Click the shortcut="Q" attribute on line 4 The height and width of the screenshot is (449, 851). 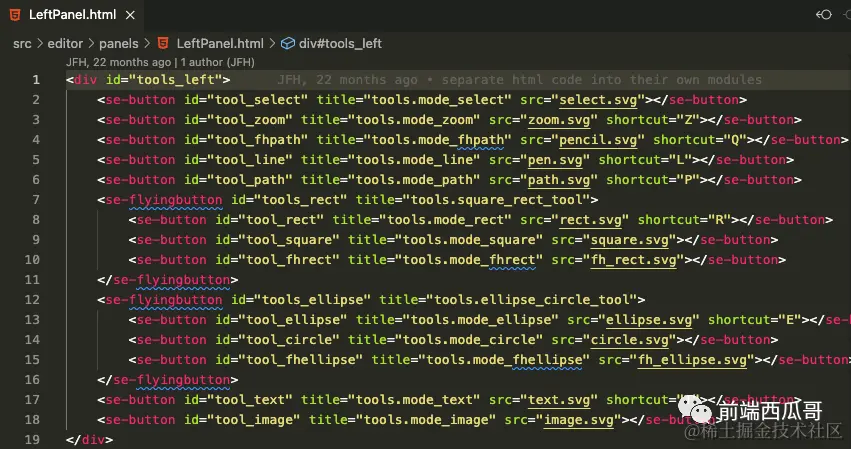tap(700, 140)
